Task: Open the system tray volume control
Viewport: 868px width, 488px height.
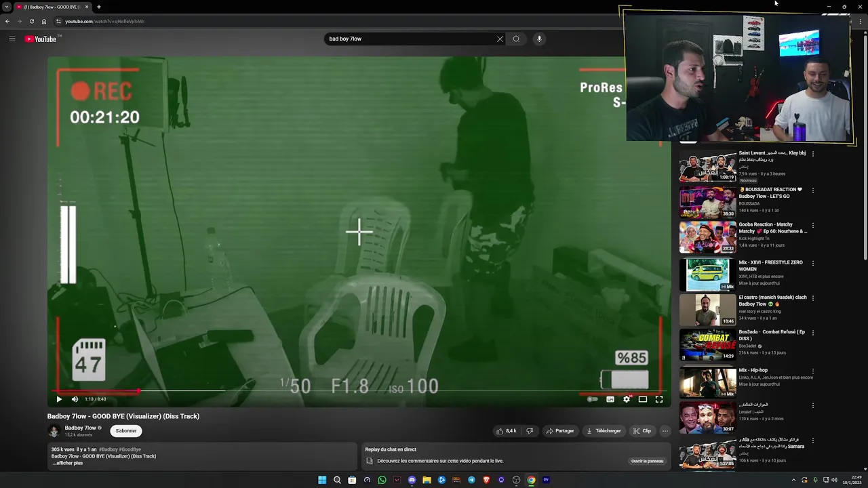Action: tap(835, 480)
